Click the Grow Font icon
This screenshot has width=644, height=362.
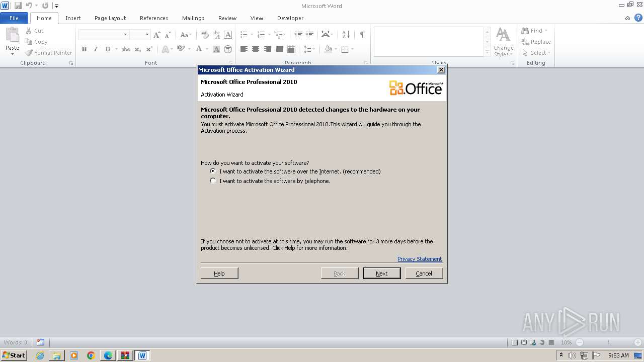[x=157, y=35]
